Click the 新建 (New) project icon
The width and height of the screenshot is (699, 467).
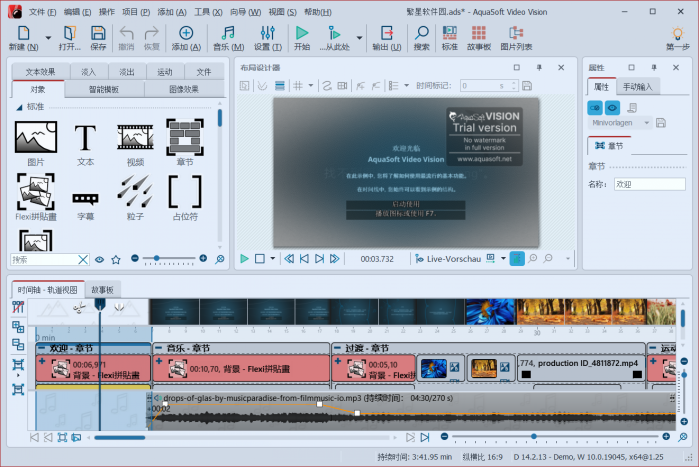(23, 33)
